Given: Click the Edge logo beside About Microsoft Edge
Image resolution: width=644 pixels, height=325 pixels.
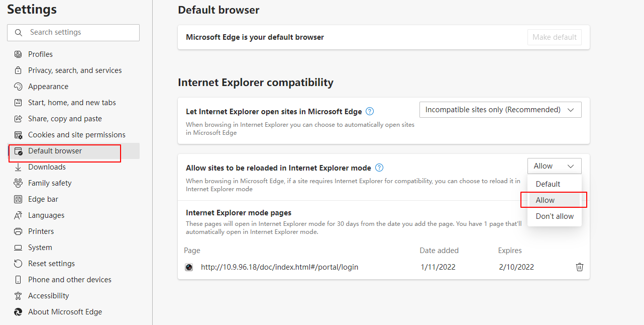Looking at the screenshot, I should coord(18,312).
